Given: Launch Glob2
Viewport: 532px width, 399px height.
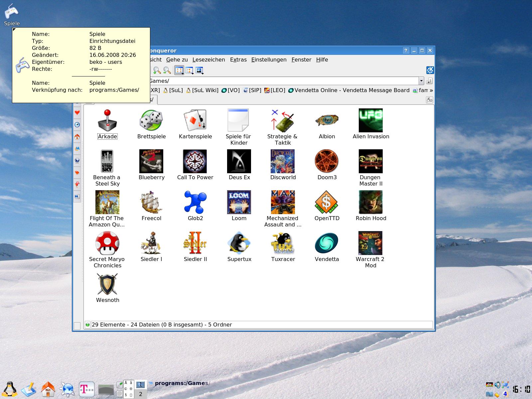Looking at the screenshot, I should coord(195,206).
